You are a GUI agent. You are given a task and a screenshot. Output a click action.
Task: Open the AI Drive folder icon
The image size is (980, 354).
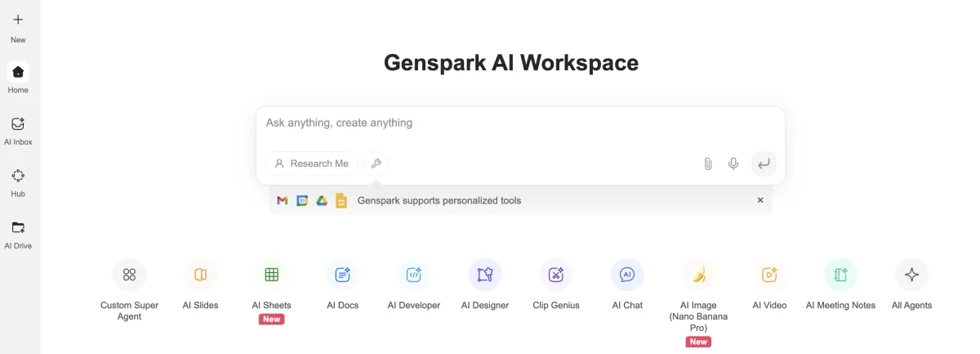(18, 227)
